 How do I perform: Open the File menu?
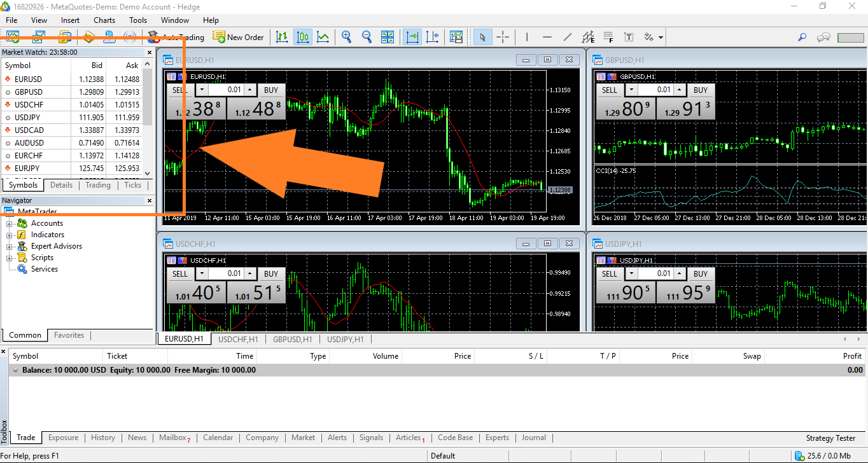(x=11, y=20)
